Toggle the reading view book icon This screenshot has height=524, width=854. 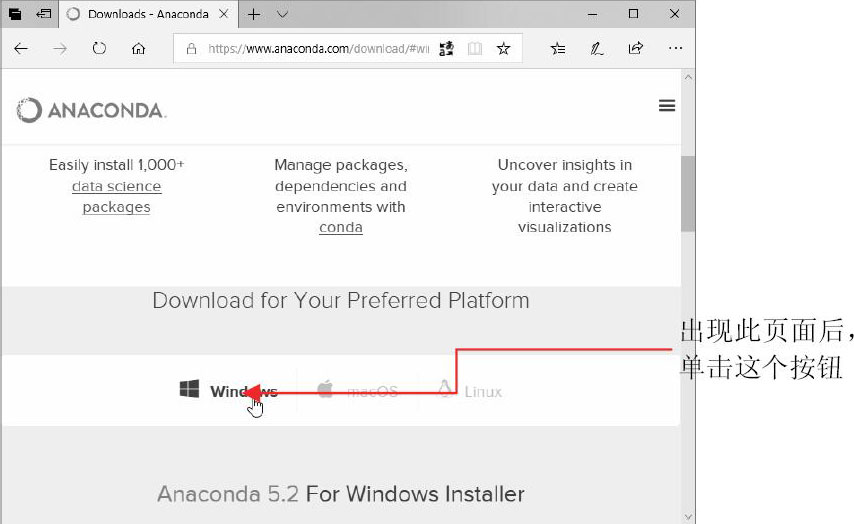coord(475,49)
